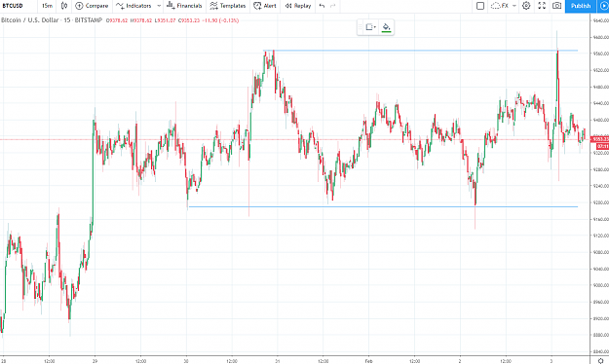Take a chart snapshot with camera icon
Screen dimensions: 609x364
pos(557,6)
